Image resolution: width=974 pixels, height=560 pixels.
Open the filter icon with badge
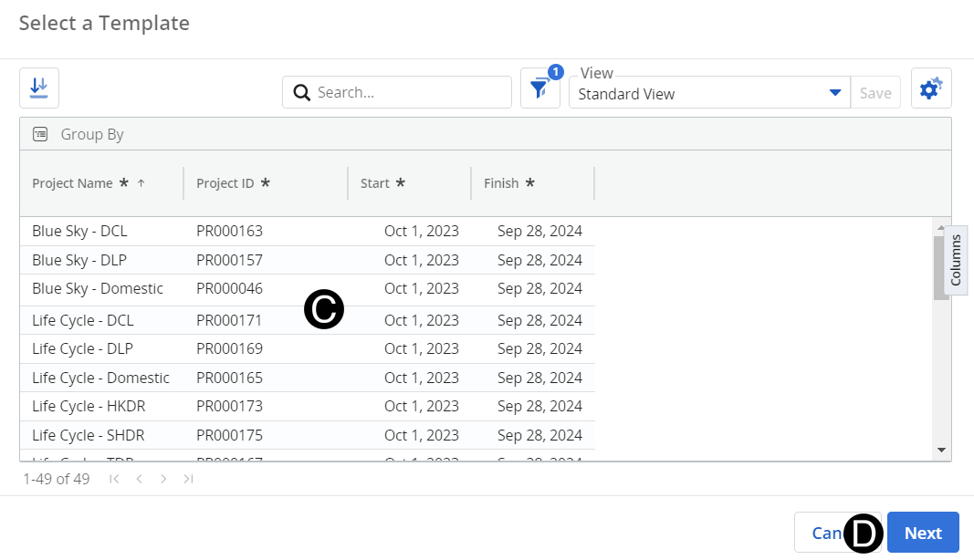539,89
